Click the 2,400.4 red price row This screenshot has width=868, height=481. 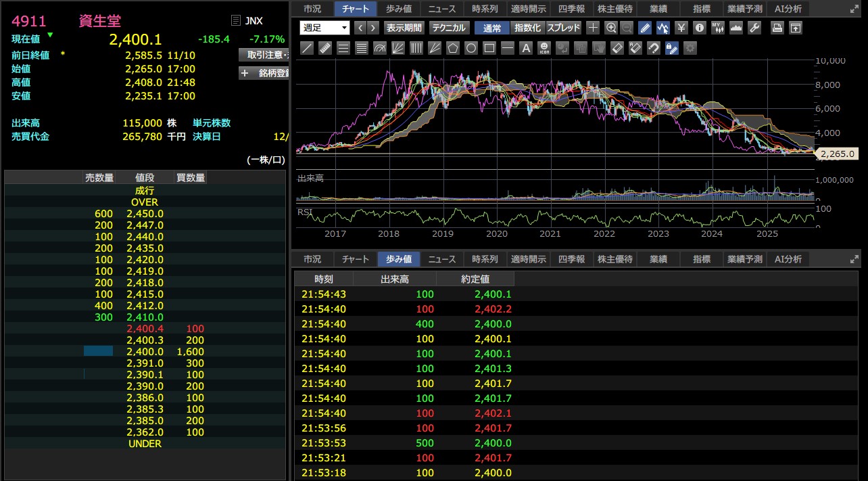pyautogui.click(x=145, y=329)
